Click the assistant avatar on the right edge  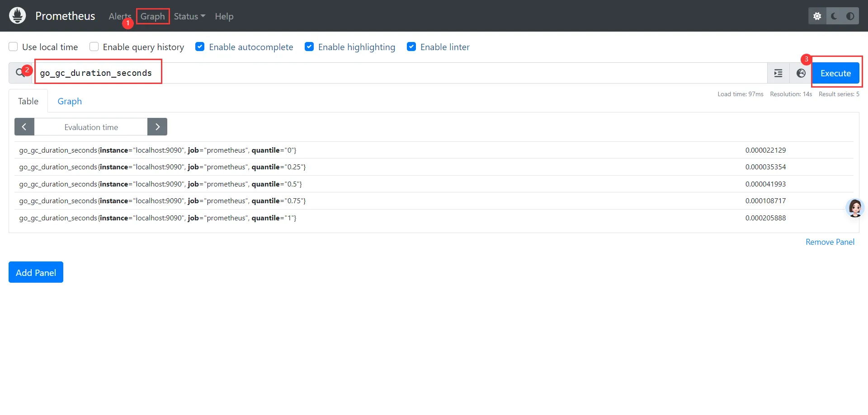click(x=855, y=208)
